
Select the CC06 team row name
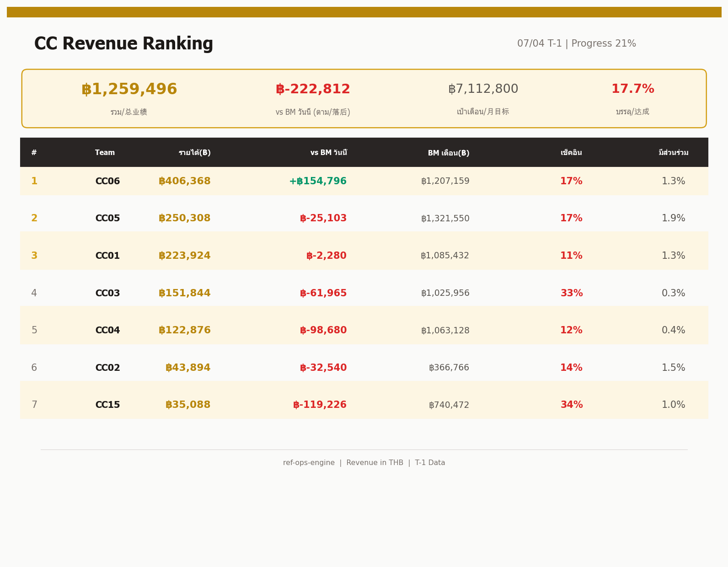coord(107,182)
